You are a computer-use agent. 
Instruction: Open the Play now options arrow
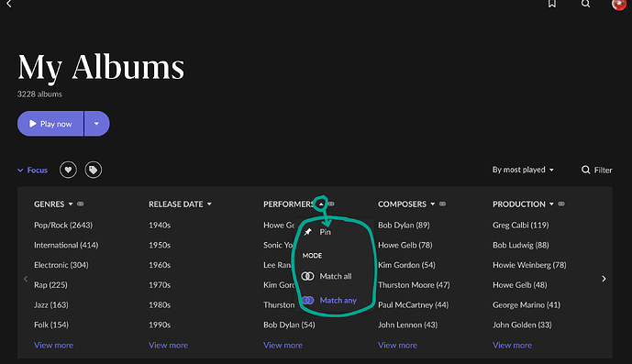coord(96,124)
